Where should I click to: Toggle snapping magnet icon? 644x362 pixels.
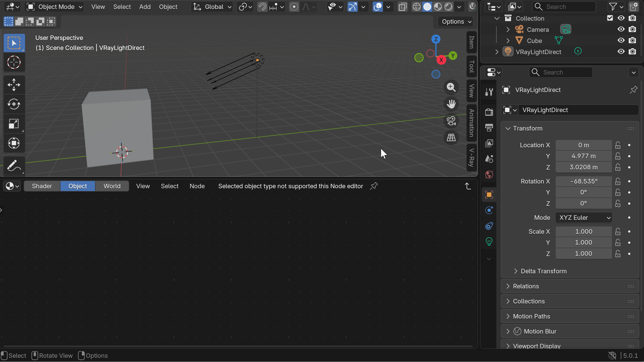tap(262, 7)
